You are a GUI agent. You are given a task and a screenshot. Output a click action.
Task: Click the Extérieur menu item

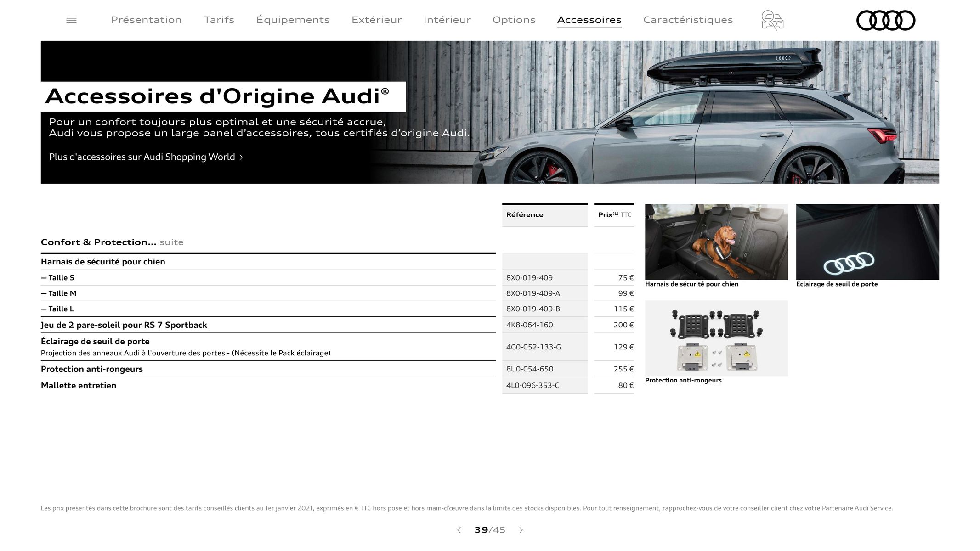(375, 19)
